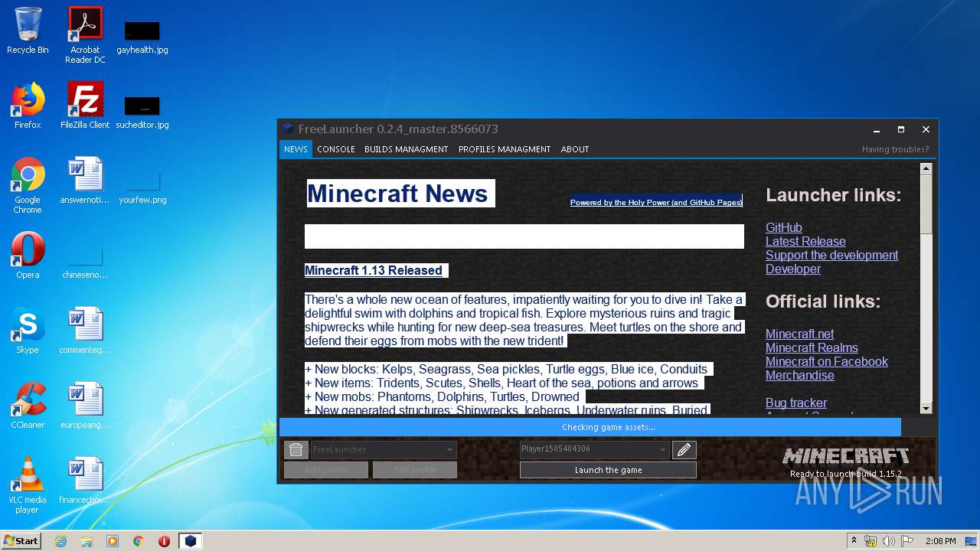Click the trash delete-profile icon
Viewport: 980px width, 551px height.
click(x=296, y=449)
